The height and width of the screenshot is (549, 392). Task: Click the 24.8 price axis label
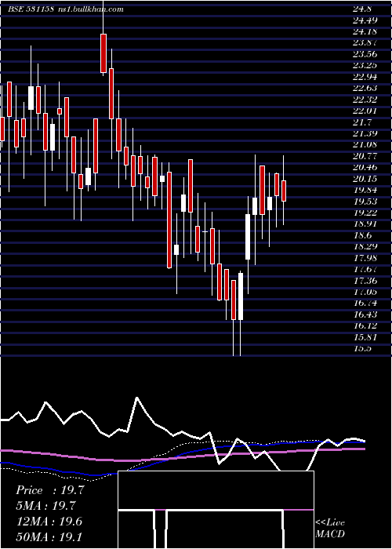[x=362, y=9]
